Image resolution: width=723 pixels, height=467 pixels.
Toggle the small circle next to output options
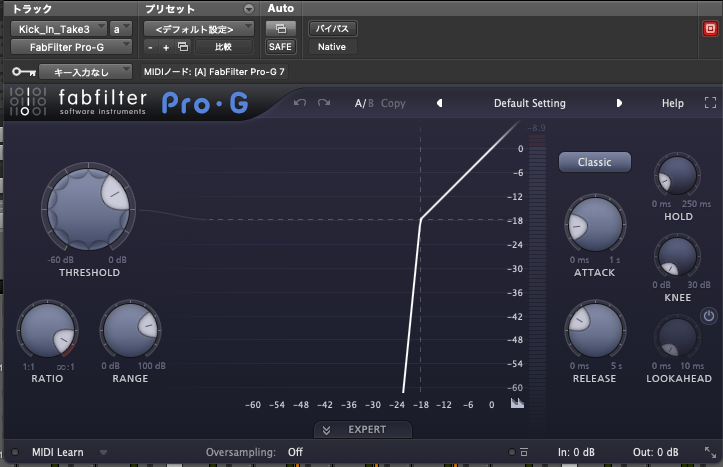pyautogui.click(x=511, y=452)
